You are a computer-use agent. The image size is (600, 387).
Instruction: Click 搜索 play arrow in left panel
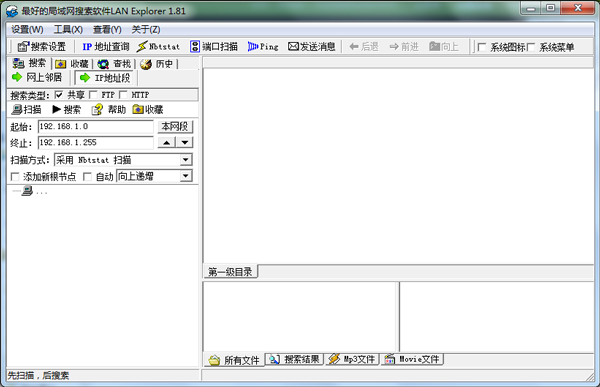coord(67,109)
